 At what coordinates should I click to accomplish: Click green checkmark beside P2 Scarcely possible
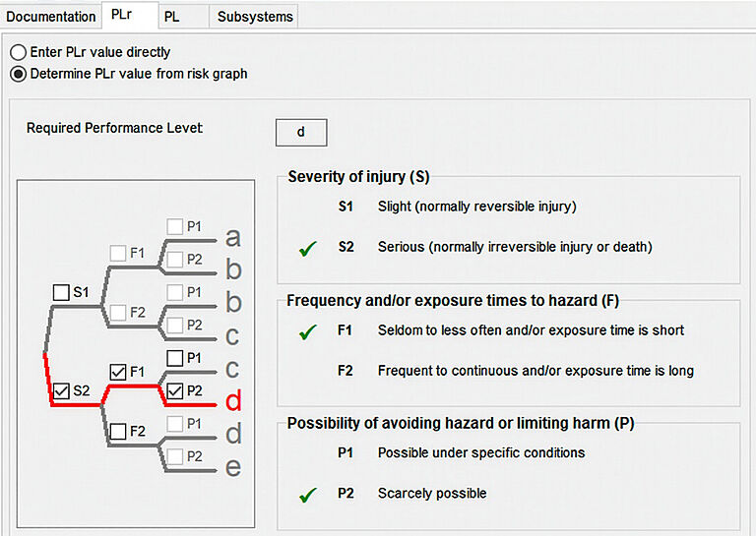308,494
